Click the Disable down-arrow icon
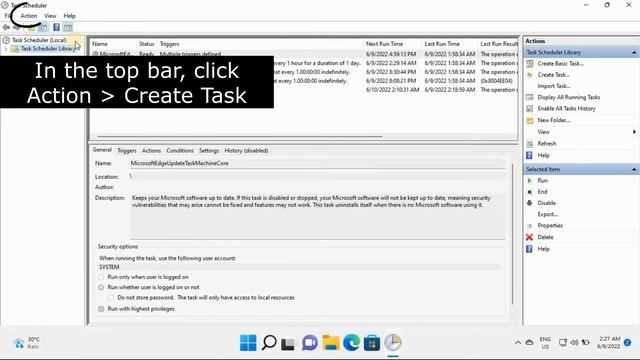 point(530,203)
